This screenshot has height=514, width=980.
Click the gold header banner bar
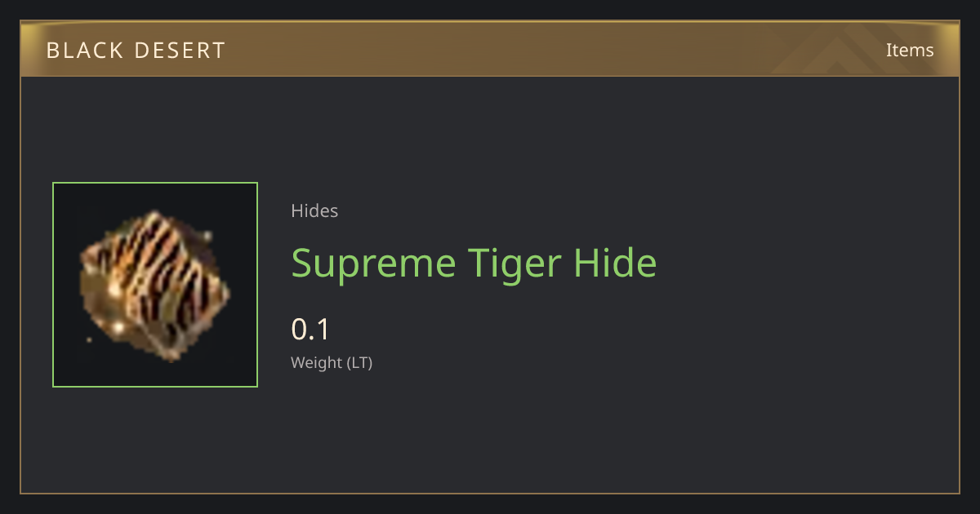point(490,49)
